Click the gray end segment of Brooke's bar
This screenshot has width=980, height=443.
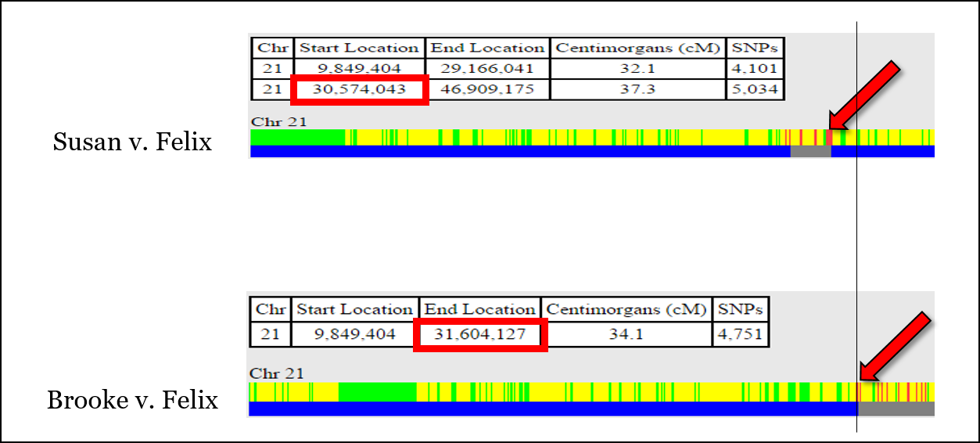pyautogui.click(x=896, y=409)
